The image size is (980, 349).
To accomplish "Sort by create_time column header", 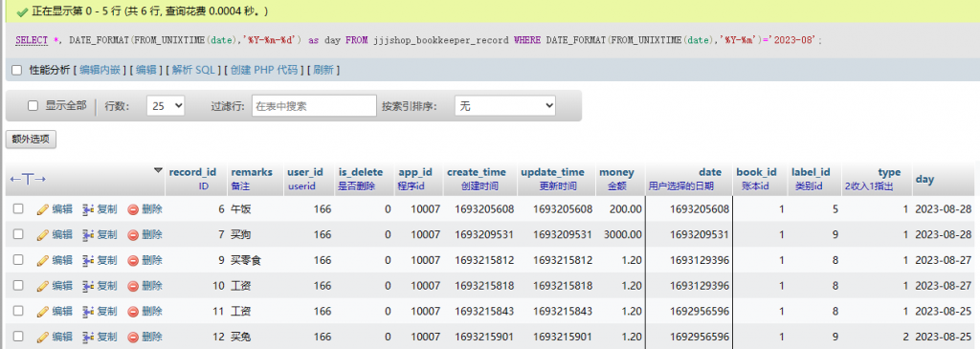I will [477, 172].
